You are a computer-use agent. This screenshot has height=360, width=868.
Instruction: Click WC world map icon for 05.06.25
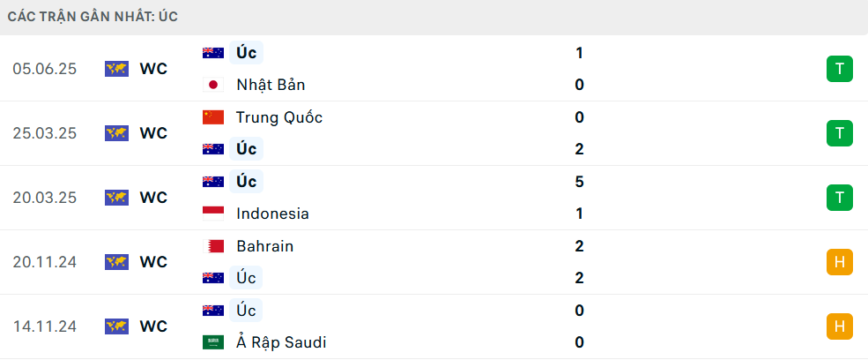coord(117,69)
